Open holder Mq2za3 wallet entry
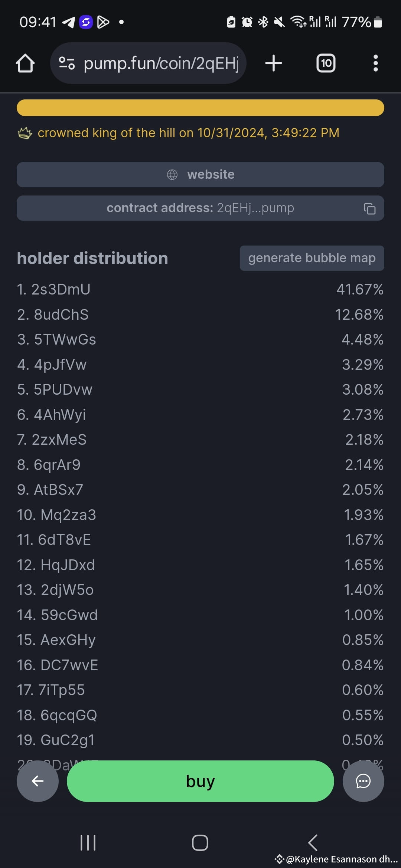 [200, 515]
